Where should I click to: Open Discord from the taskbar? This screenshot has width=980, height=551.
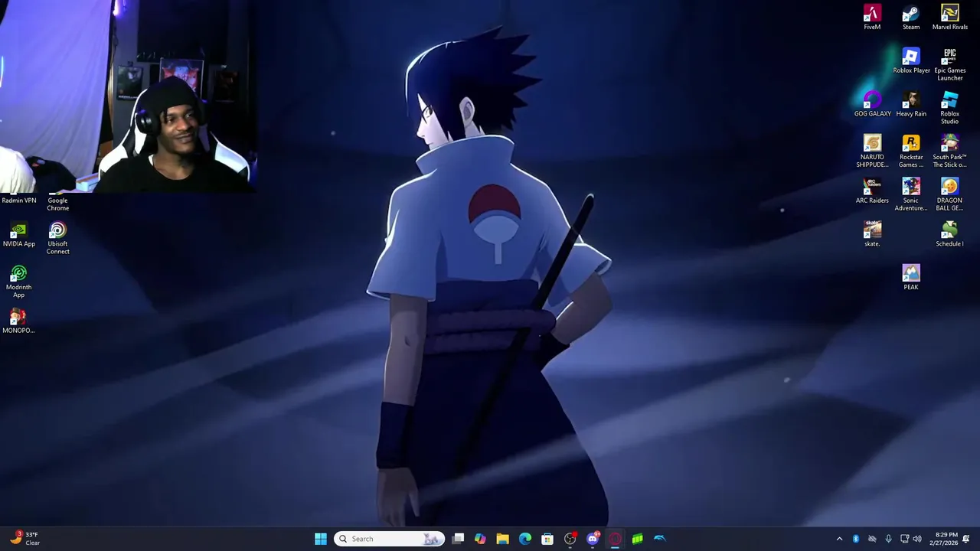[x=593, y=539]
